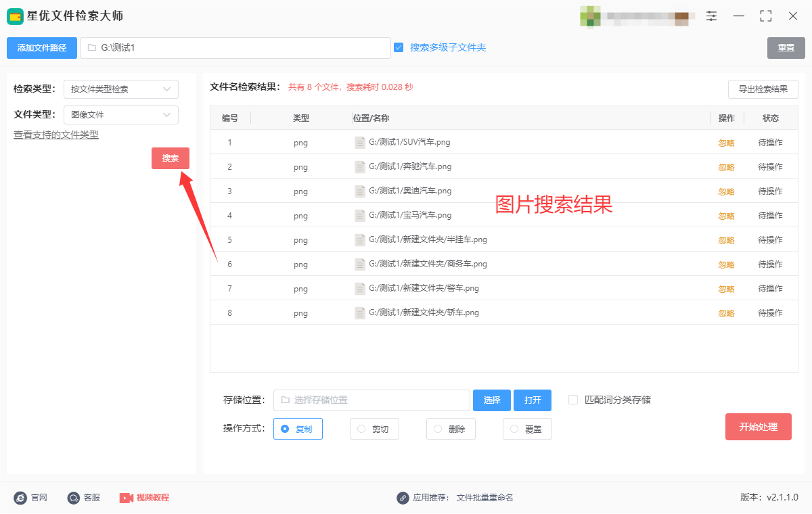
Task: Open the settings sliders icon in title bar
Action: tap(711, 16)
